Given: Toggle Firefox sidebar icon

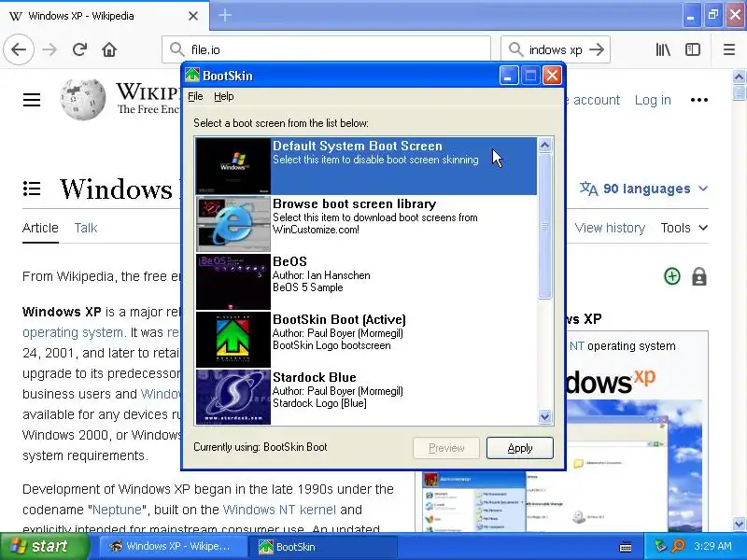Looking at the screenshot, I should [692, 49].
